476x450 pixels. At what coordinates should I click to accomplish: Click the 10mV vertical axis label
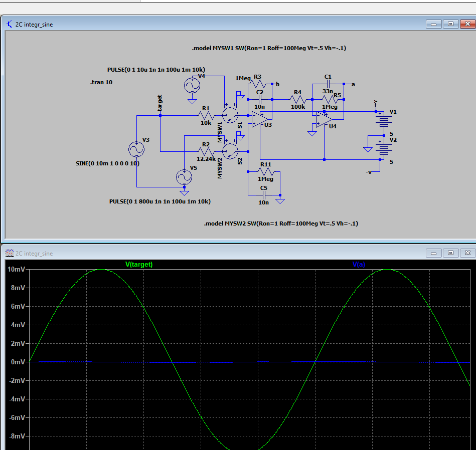[16, 269]
